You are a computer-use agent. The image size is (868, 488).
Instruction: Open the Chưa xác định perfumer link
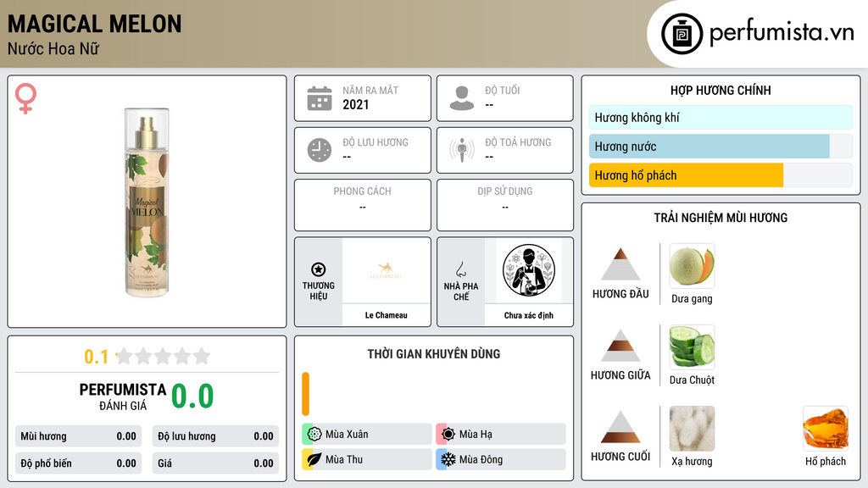point(529,315)
